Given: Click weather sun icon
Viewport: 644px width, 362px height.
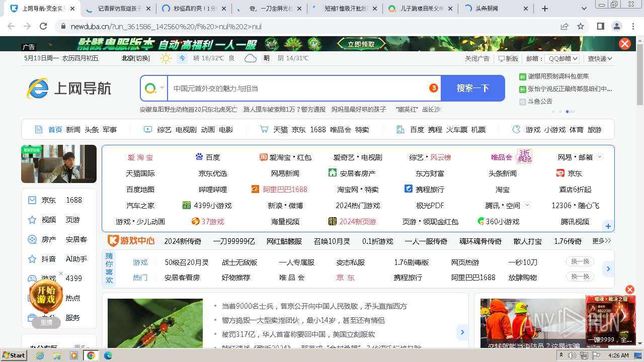Looking at the screenshot, I should coord(166,58).
